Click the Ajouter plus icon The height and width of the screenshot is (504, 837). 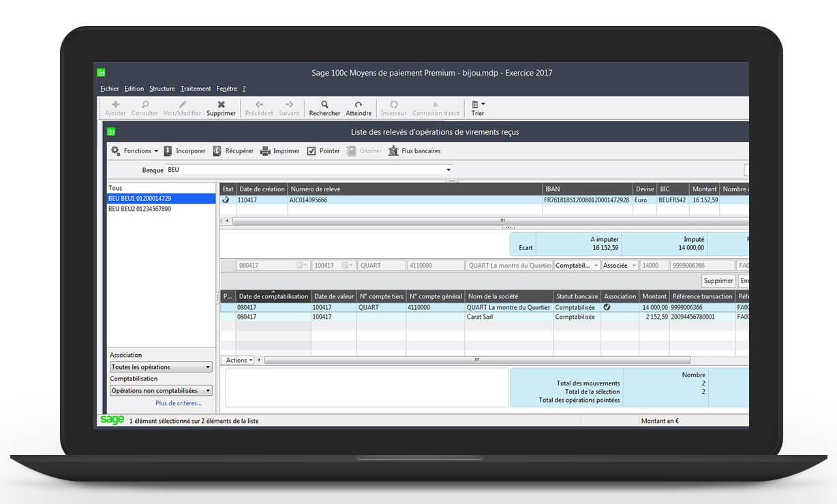tap(115, 104)
